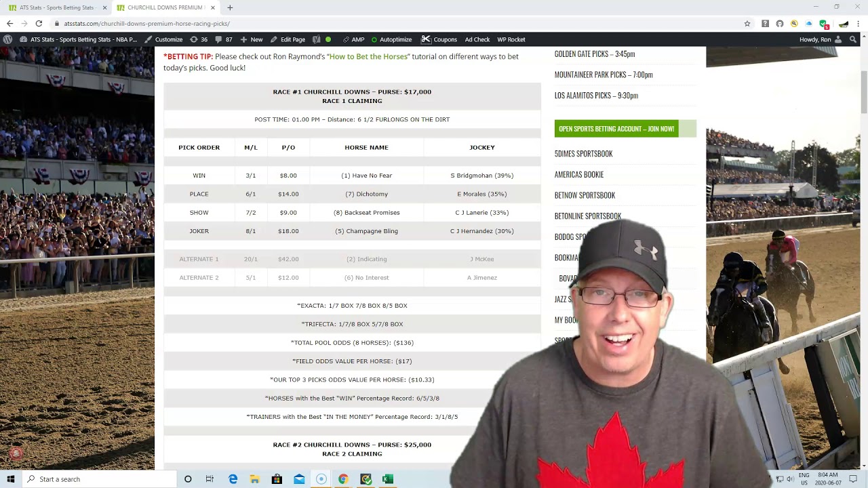Viewport: 868px width, 488px height.
Task: Open Mail app from taskbar
Action: [299, 479]
